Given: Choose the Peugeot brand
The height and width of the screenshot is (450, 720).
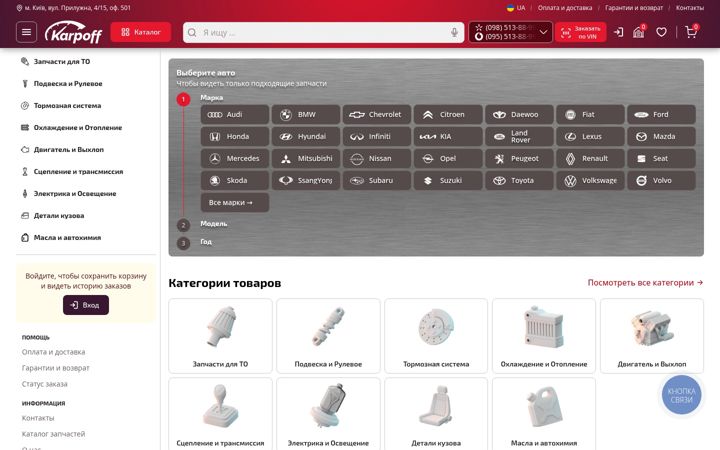Looking at the screenshot, I should 519,158.
